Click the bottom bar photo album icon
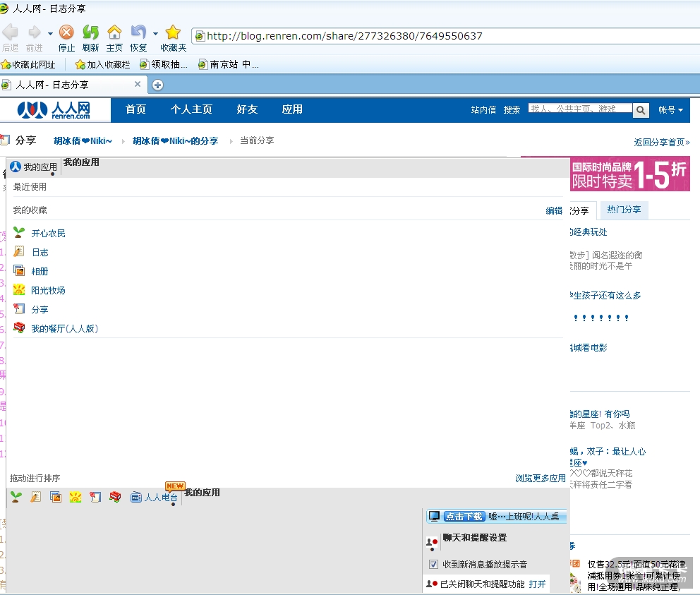The width and height of the screenshot is (700, 595). [56, 497]
